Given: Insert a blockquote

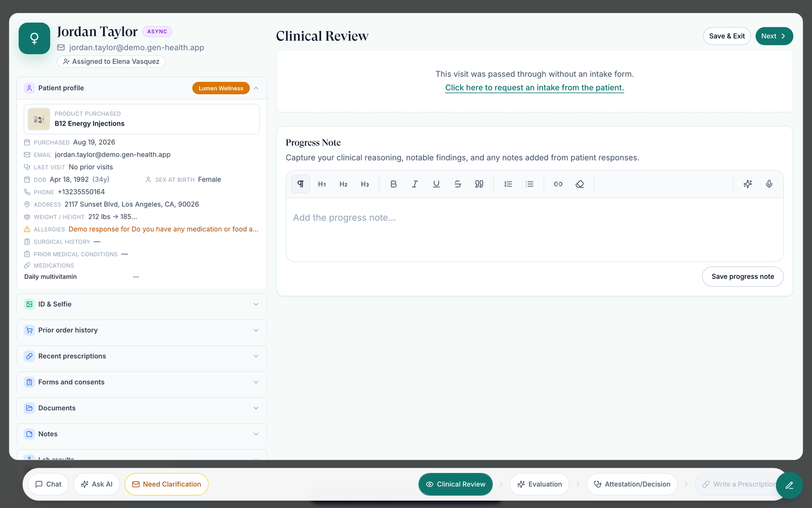Looking at the screenshot, I should click(x=479, y=184).
